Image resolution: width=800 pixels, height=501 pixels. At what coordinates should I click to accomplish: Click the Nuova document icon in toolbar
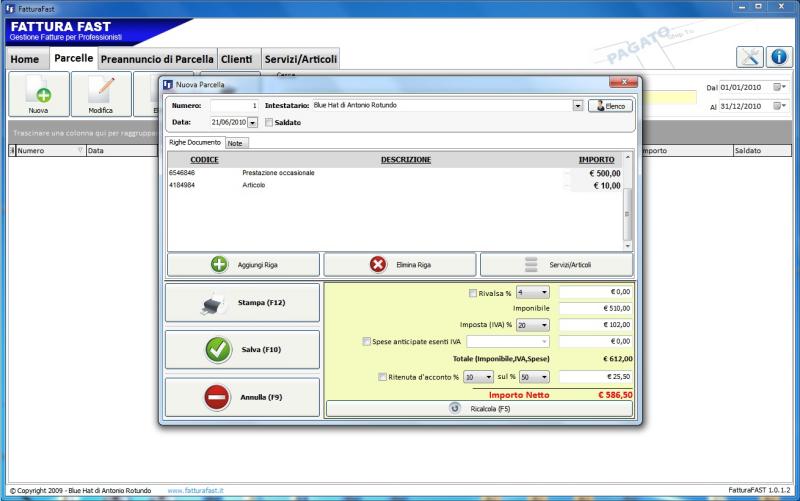point(38,91)
